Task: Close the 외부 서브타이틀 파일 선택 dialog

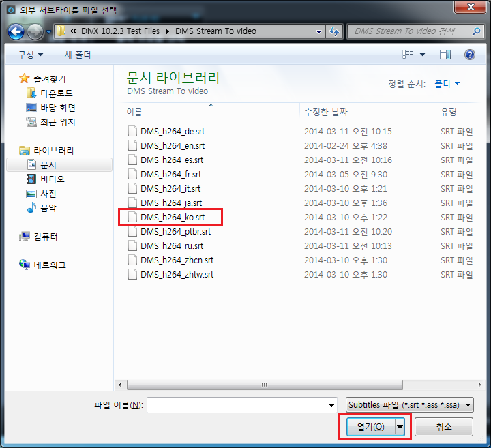Action: (x=470, y=7)
